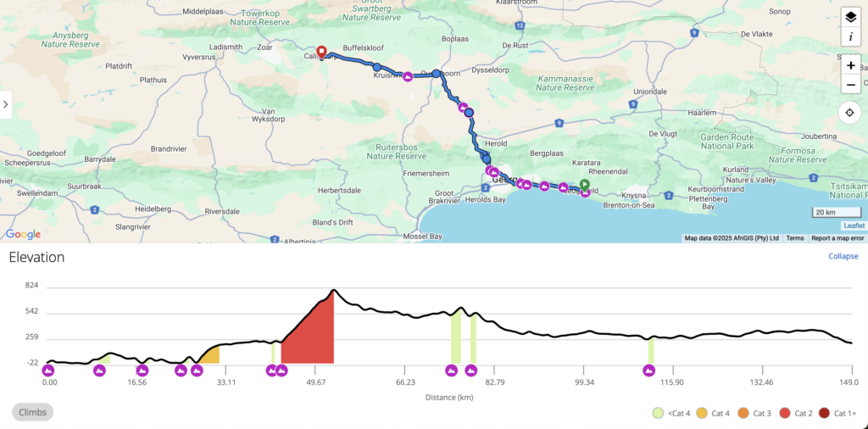The width and height of the screenshot is (868, 429).
Task: Expand the left sidebar panel arrow
Action: pos(6,104)
